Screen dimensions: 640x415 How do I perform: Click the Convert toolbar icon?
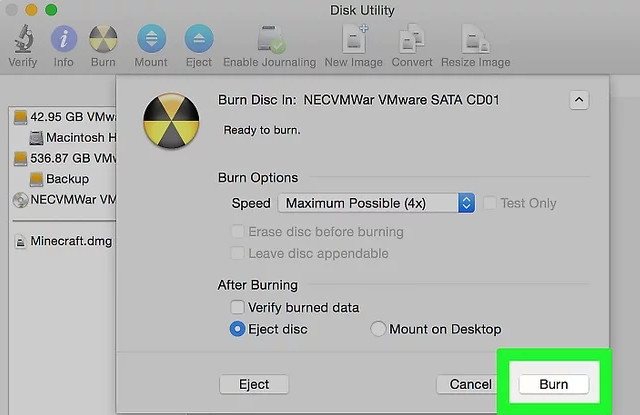pyautogui.click(x=411, y=39)
